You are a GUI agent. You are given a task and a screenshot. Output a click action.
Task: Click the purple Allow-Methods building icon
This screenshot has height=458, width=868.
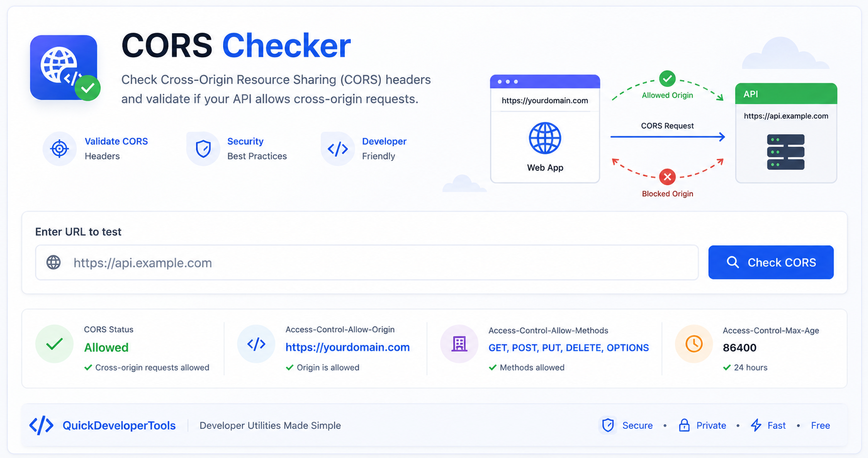(x=459, y=344)
